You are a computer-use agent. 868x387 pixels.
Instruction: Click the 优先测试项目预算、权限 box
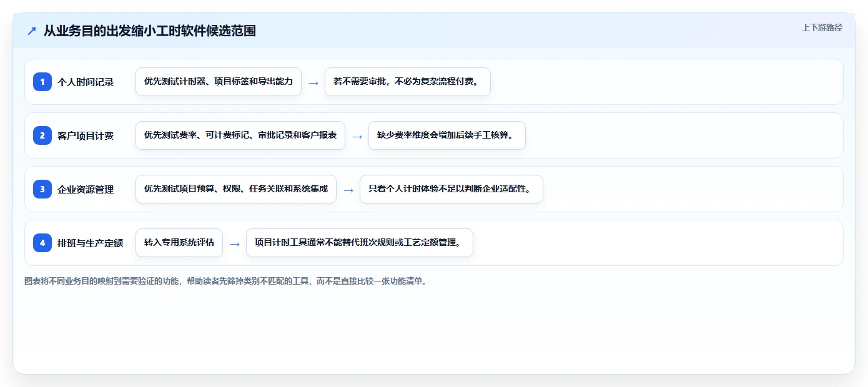coord(236,189)
